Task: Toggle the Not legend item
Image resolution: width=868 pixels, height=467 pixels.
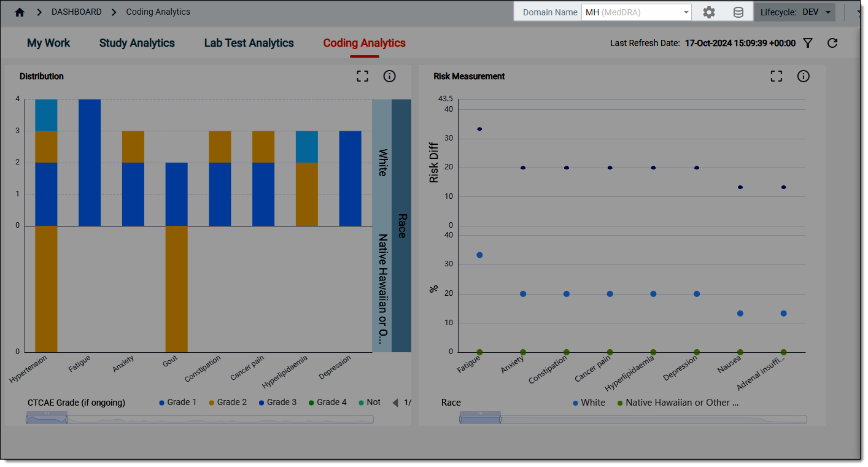Action: [370, 403]
